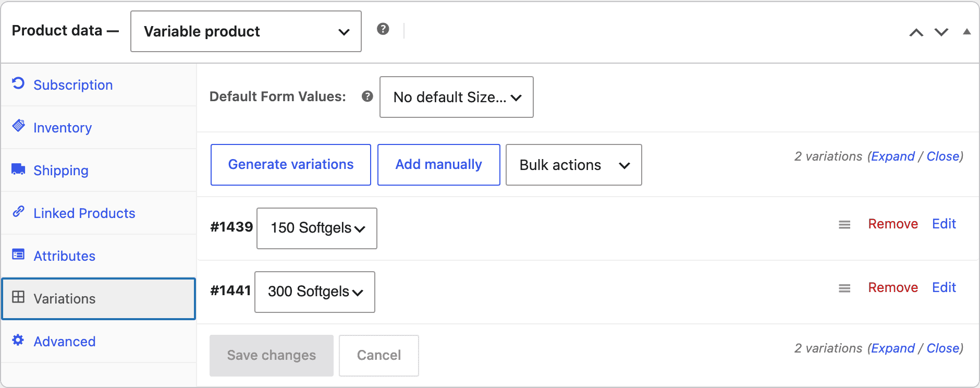The width and height of the screenshot is (980, 388).
Task: Click the Default Form Values help icon
Action: click(367, 96)
